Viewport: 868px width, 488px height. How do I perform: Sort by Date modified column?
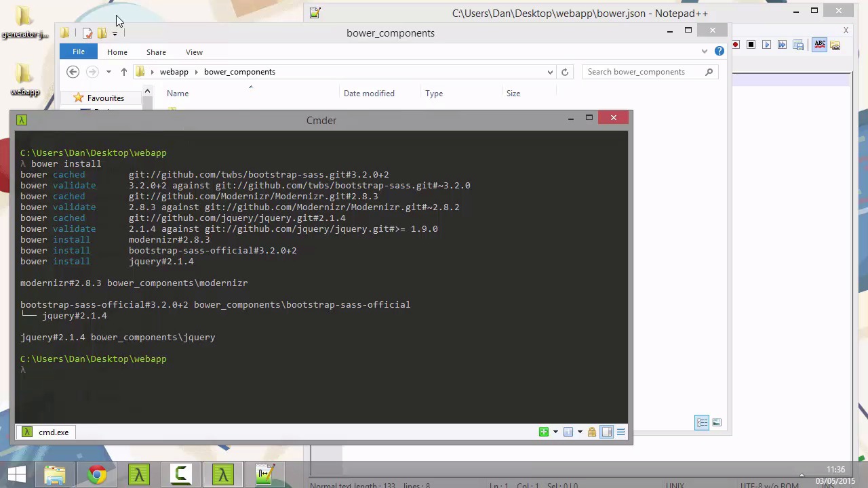point(369,94)
